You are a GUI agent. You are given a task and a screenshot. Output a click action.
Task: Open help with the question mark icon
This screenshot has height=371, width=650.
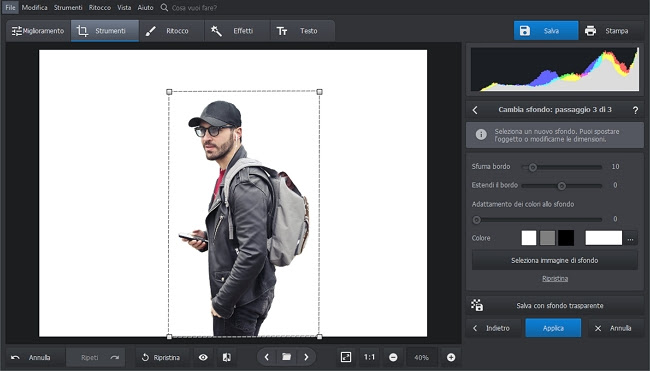pos(635,110)
